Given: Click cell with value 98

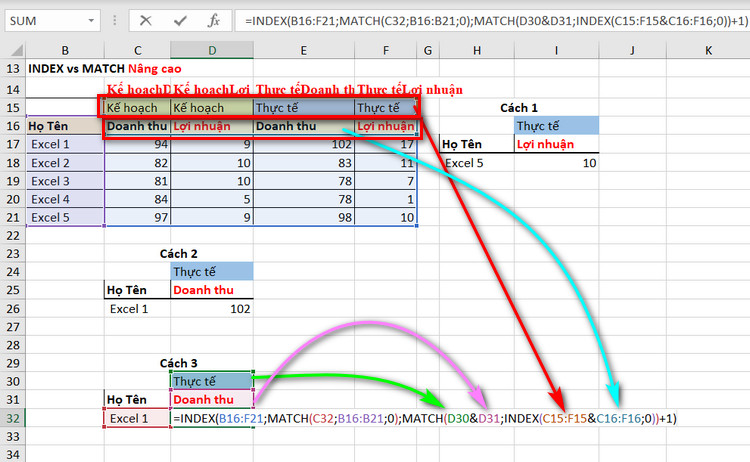Looking at the screenshot, I should coord(304,218).
